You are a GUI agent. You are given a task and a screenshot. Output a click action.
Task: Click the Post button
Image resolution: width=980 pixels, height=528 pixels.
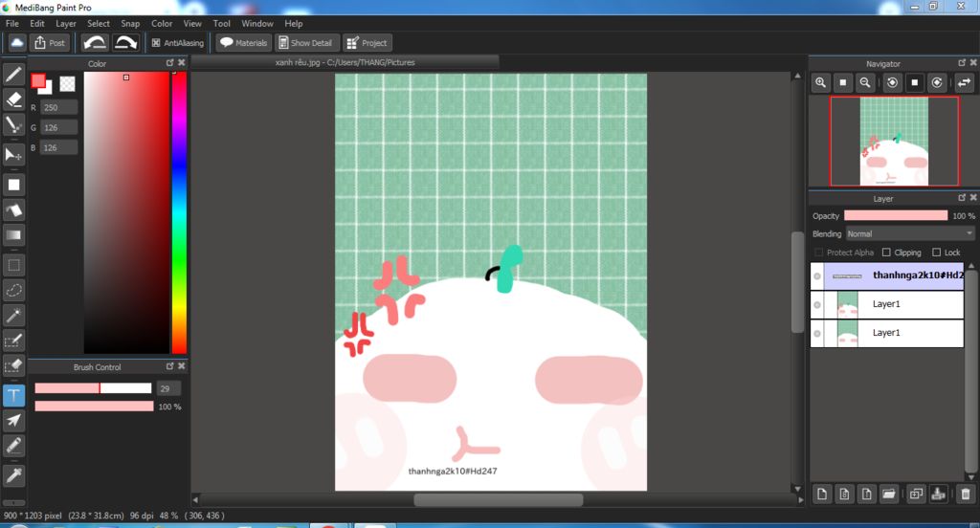coord(50,42)
